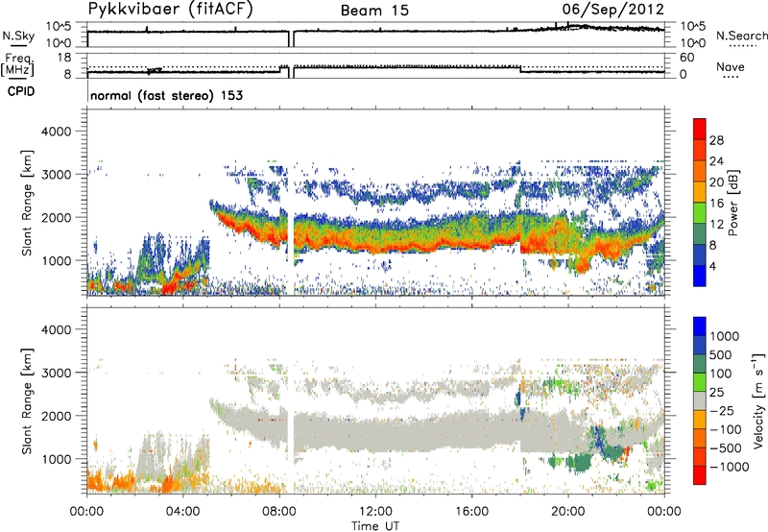Click the "16:00" time tick label
The height and width of the screenshot is (532, 768).
tap(471, 512)
